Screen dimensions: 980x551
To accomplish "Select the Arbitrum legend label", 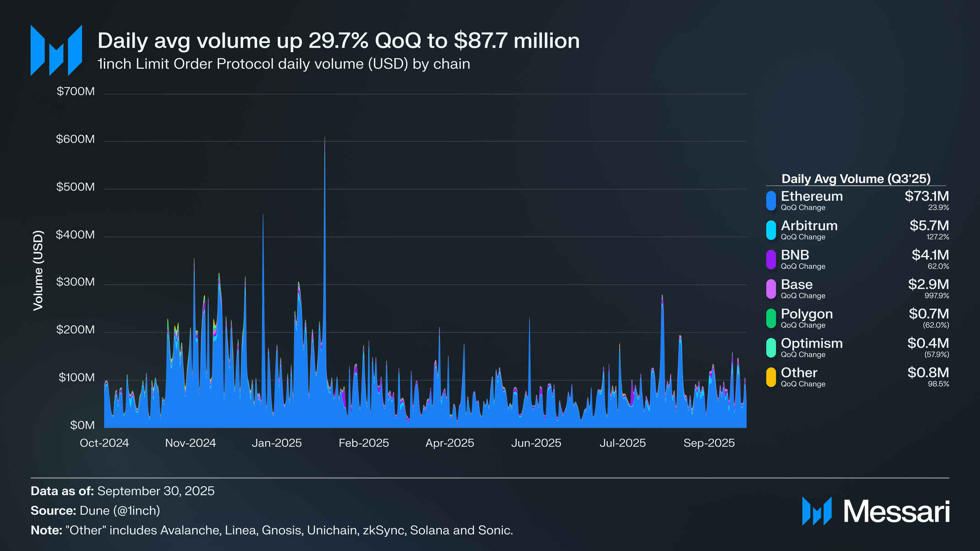I will (x=809, y=226).
